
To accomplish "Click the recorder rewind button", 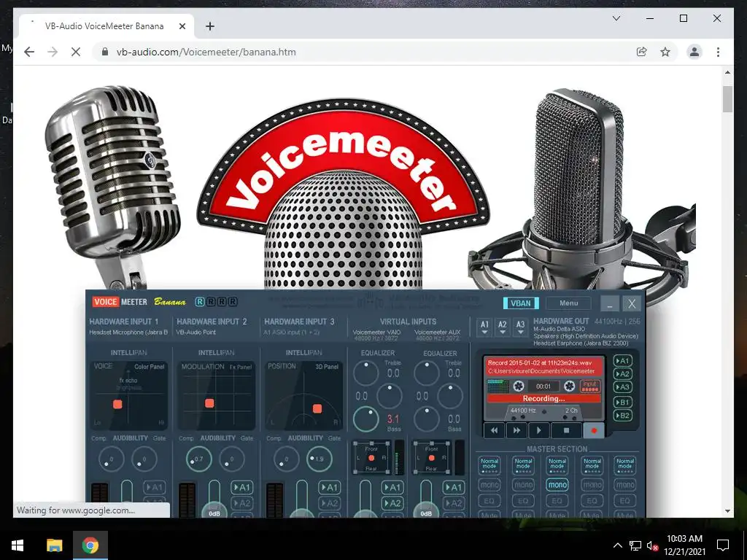I will 495,430.
